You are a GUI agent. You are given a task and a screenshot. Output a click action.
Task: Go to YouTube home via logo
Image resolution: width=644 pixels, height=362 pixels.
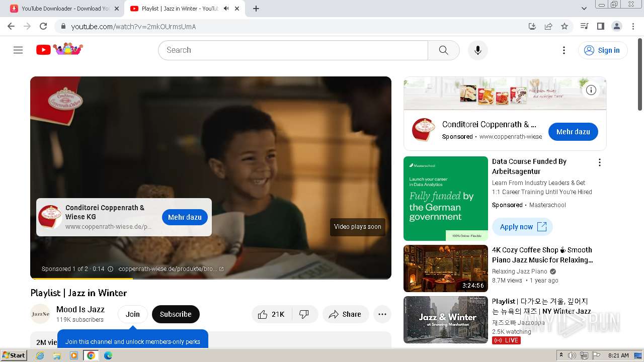click(x=59, y=49)
